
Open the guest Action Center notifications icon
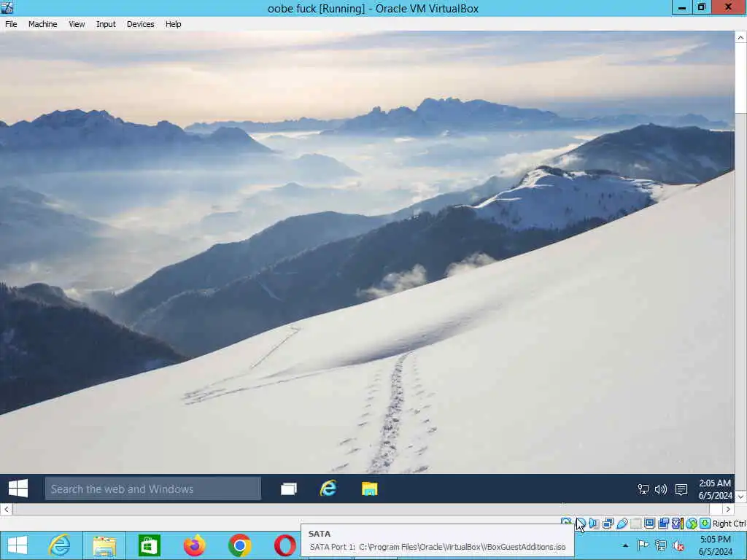coord(681,489)
